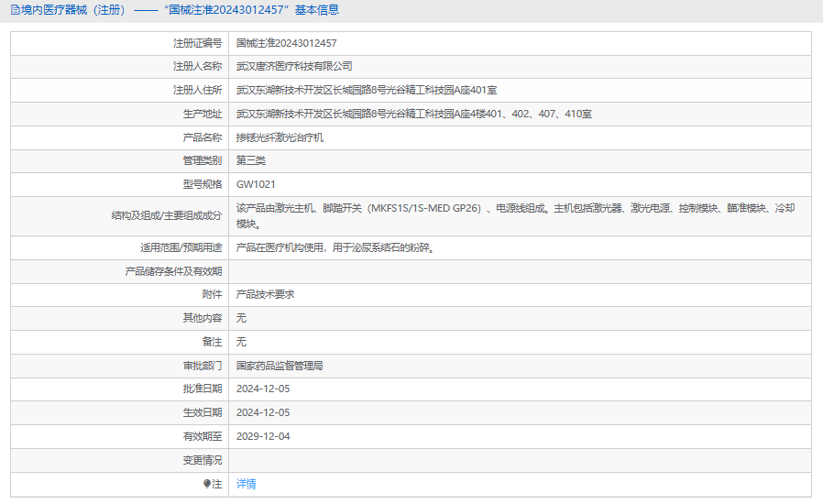Click the 注册人住所 label cell
The image size is (823, 504).
[x=120, y=91]
